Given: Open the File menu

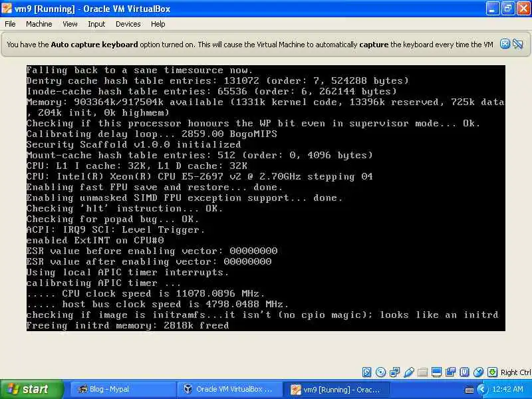Looking at the screenshot, I should coord(10,24).
